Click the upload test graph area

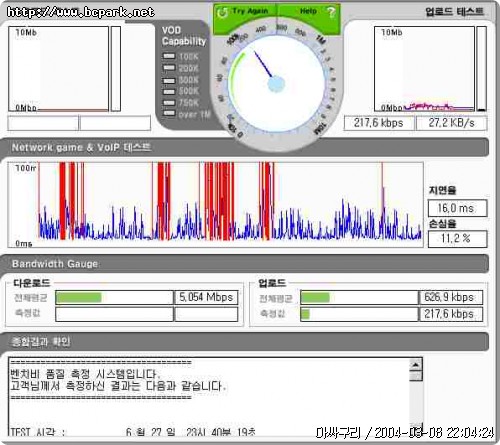click(x=424, y=69)
